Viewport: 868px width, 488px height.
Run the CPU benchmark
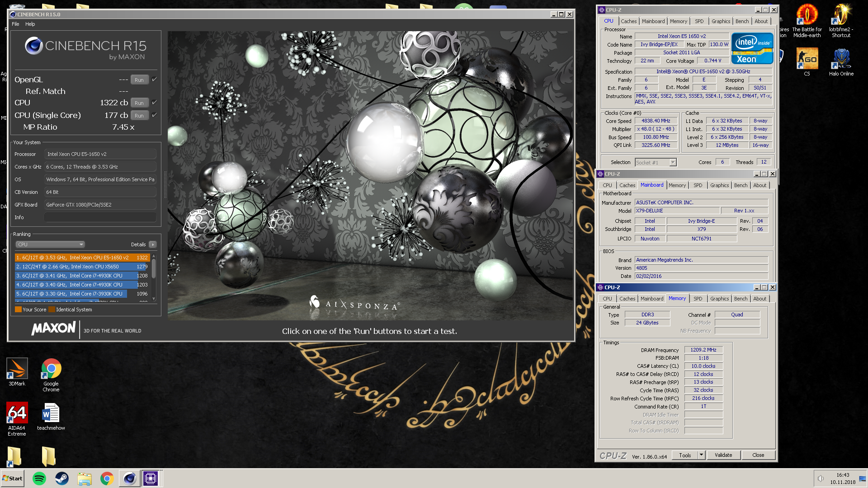tap(139, 103)
